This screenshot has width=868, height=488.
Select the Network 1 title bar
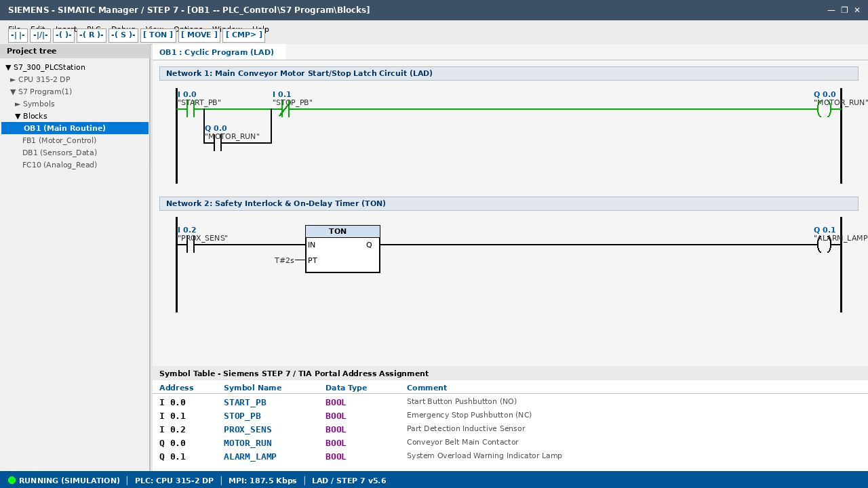(x=509, y=73)
